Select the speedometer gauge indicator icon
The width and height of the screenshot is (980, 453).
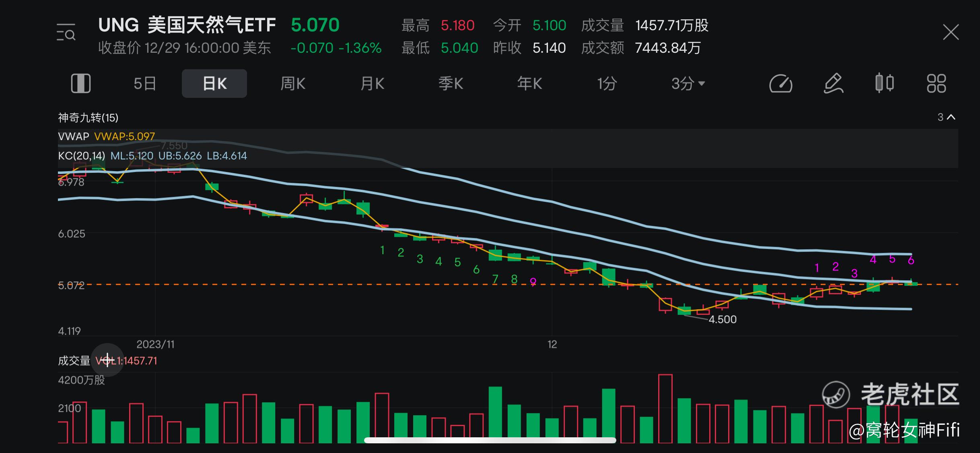(x=780, y=83)
